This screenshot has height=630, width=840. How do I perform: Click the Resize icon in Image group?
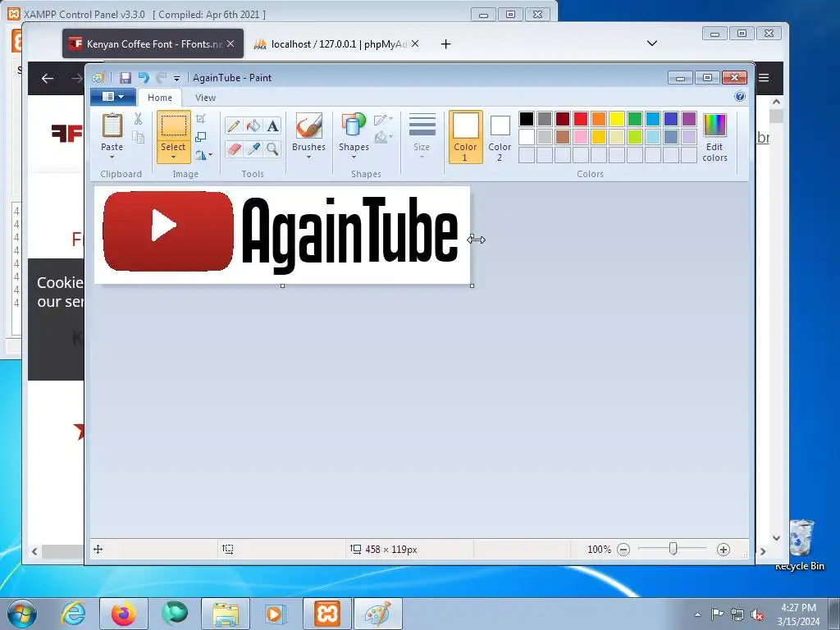(x=201, y=137)
